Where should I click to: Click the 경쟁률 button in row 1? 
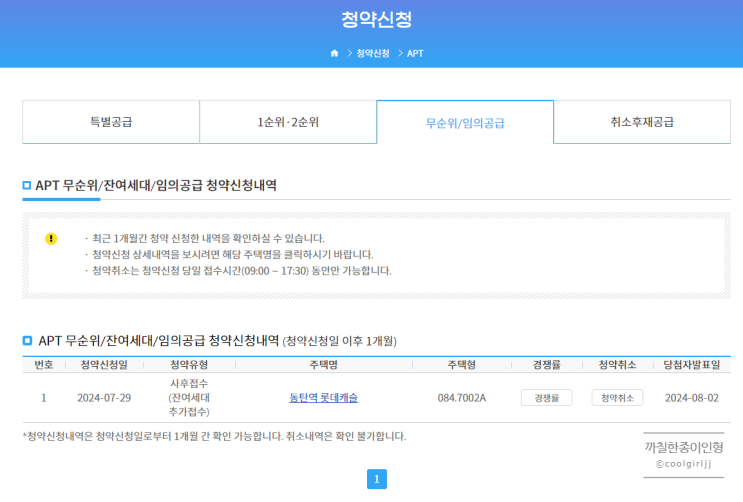click(x=546, y=398)
